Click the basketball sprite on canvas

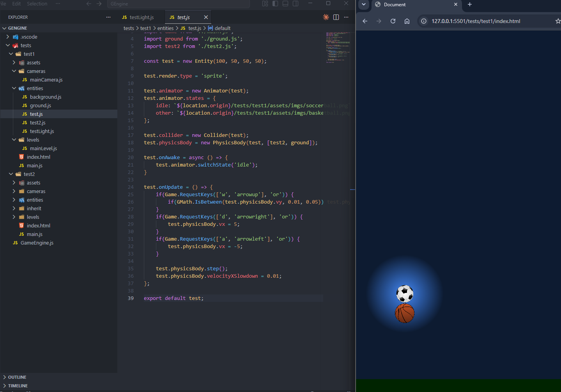pos(405,313)
